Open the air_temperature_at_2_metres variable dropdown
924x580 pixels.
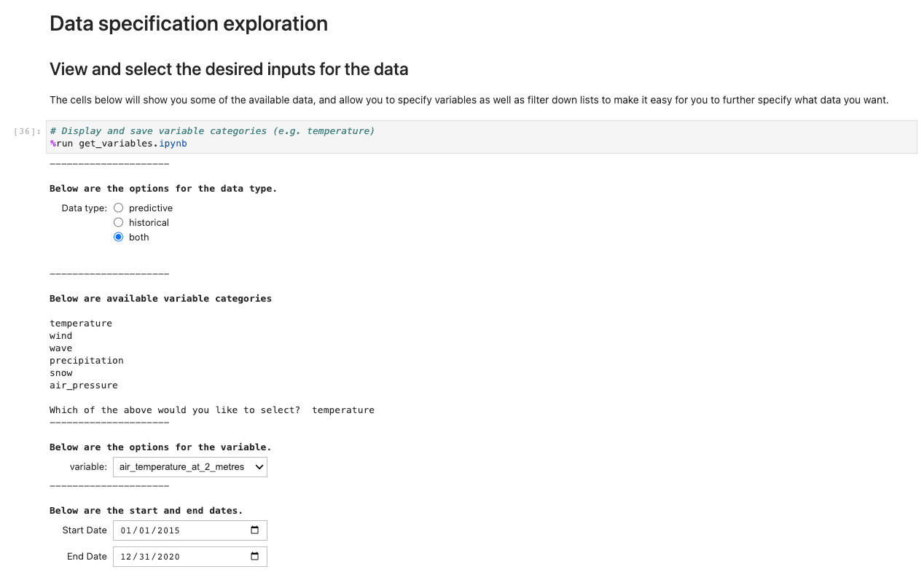coord(190,467)
